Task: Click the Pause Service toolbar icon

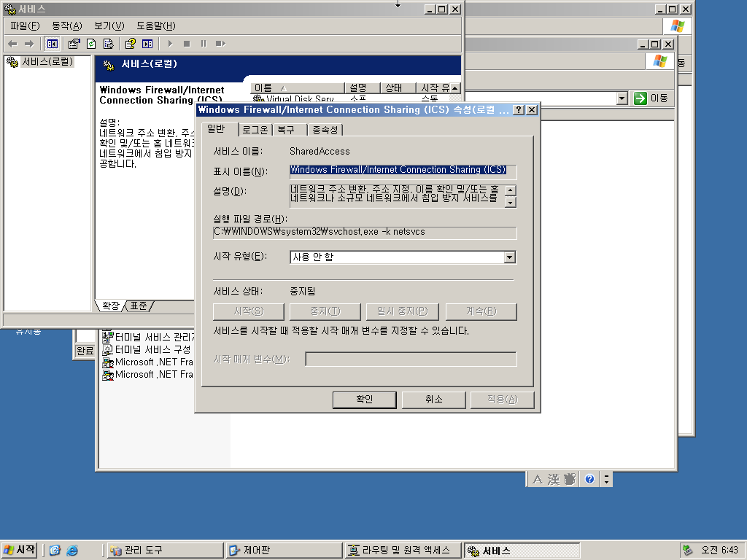Action: pos(204,44)
